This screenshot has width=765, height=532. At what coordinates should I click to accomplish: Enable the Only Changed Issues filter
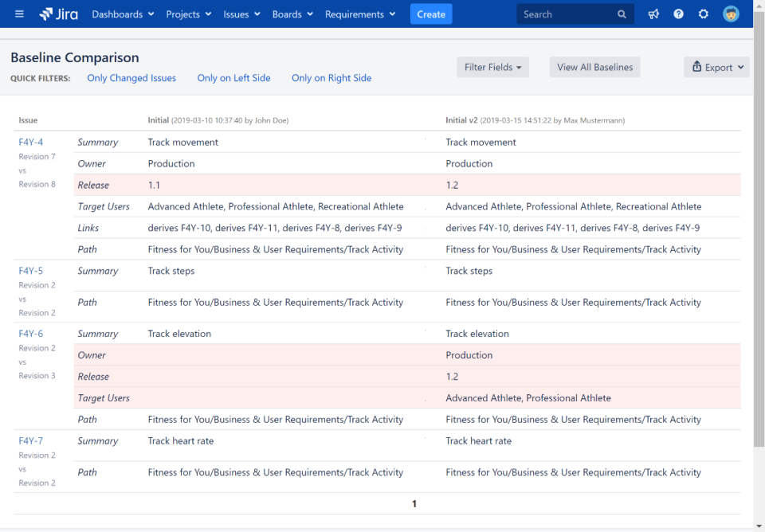coord(131,77)
